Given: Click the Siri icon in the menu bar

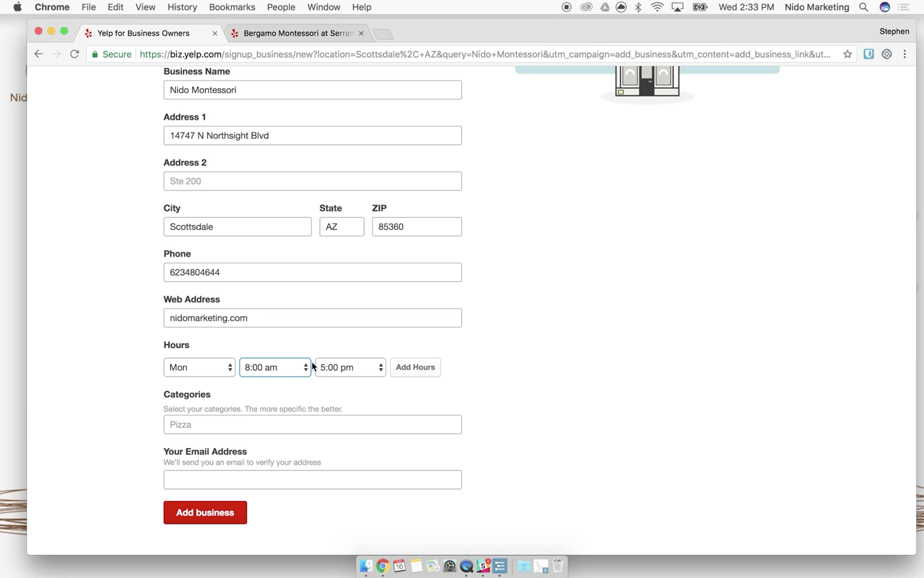Looking at the screenshot, I should pos(884,8).
